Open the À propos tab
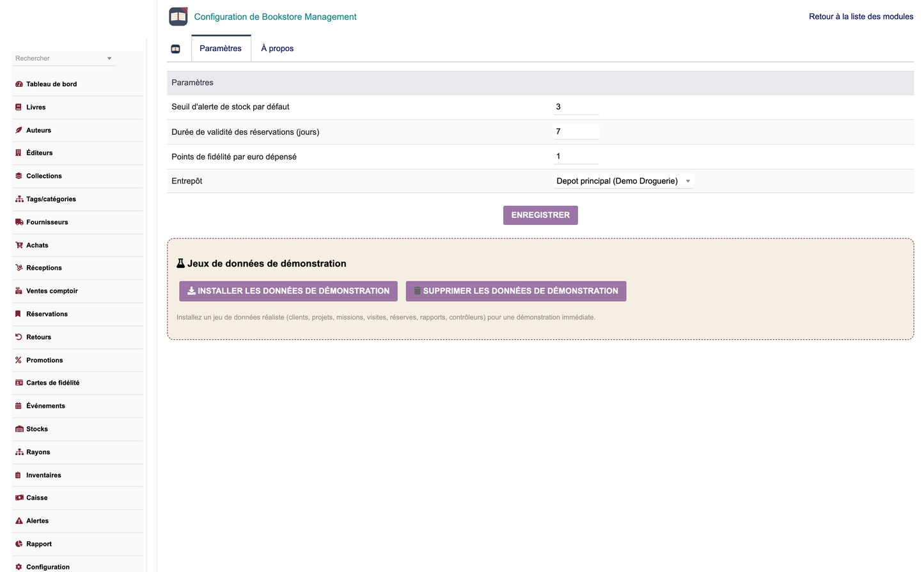 pyautogui.click(x=278, y=49)
